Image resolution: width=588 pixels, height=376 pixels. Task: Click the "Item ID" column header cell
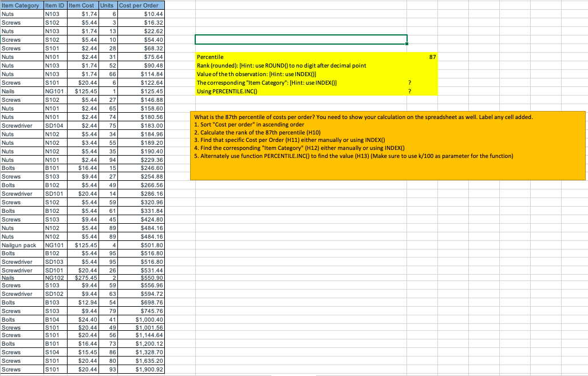pos(54,5)
